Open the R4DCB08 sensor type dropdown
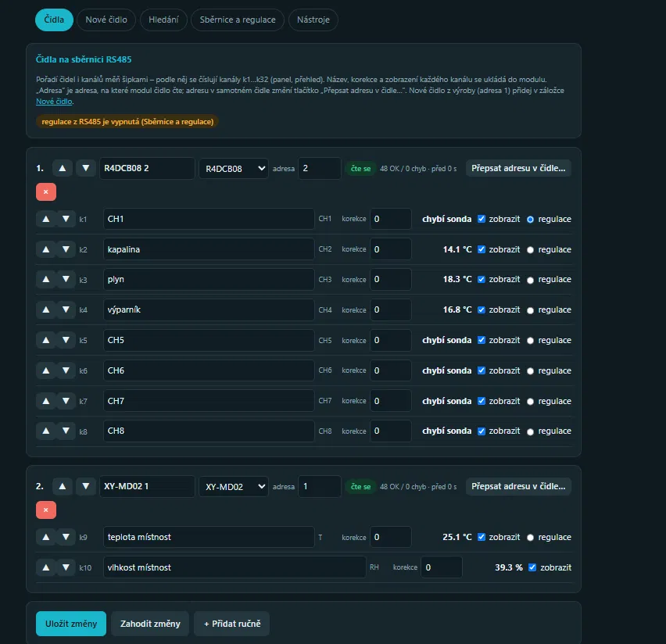 (x=234, y=169)
